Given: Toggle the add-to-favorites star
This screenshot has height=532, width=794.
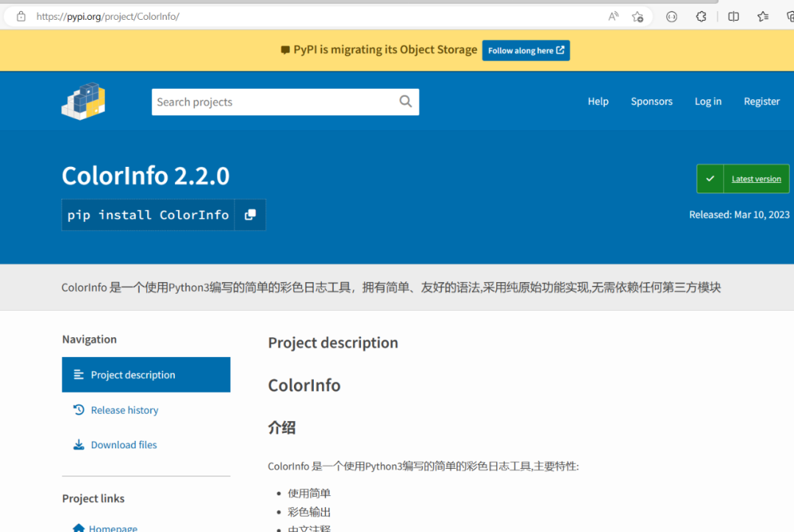Looking at the screenshot, I should coord(638,15).
